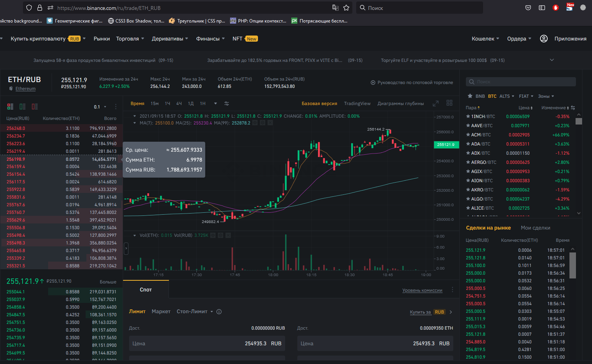Open Стоп-Лимит order type dropdown

pos(195,312)
